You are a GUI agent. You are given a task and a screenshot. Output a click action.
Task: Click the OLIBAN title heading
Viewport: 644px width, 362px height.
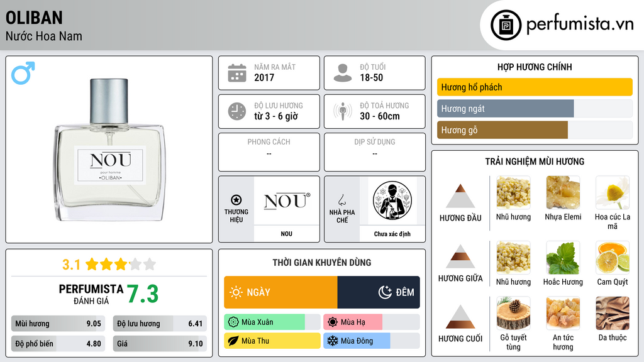(34, 18)
